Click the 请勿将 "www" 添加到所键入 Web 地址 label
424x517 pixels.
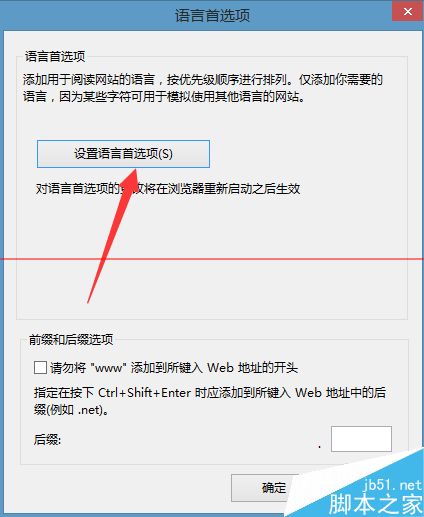(x=174, y=368)
